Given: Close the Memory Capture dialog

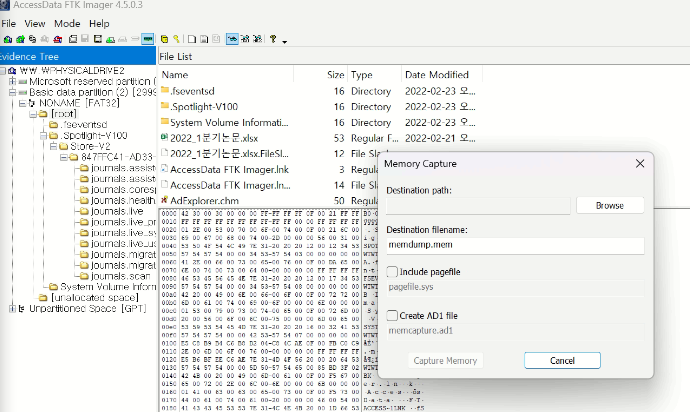Looking at the screenshot, I should pos(640,164).
